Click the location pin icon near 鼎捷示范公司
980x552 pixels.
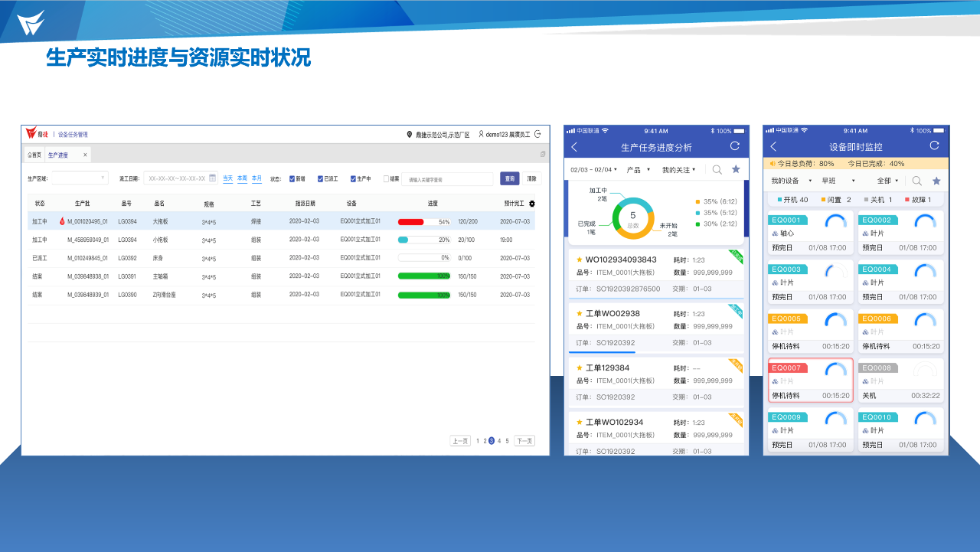(410, 134)
